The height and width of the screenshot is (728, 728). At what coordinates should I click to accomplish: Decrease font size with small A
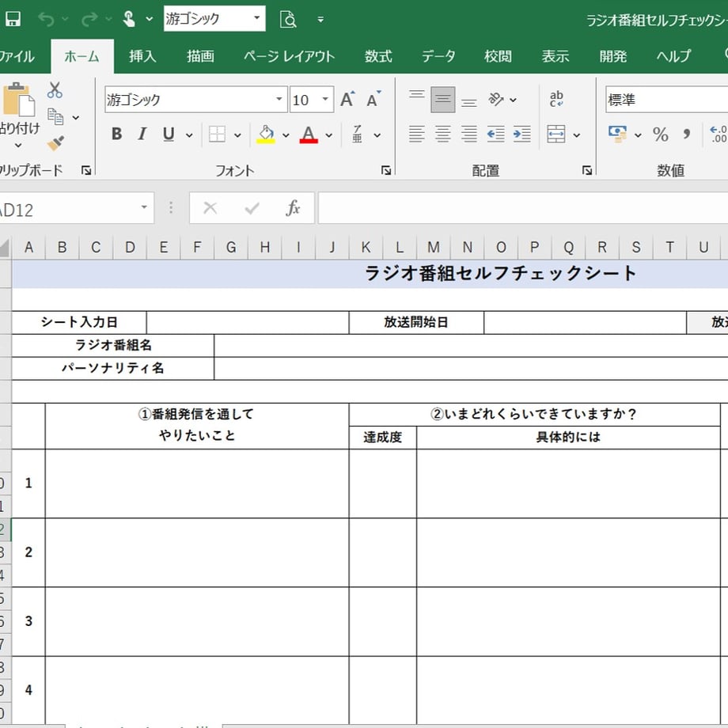pos(373,99)
